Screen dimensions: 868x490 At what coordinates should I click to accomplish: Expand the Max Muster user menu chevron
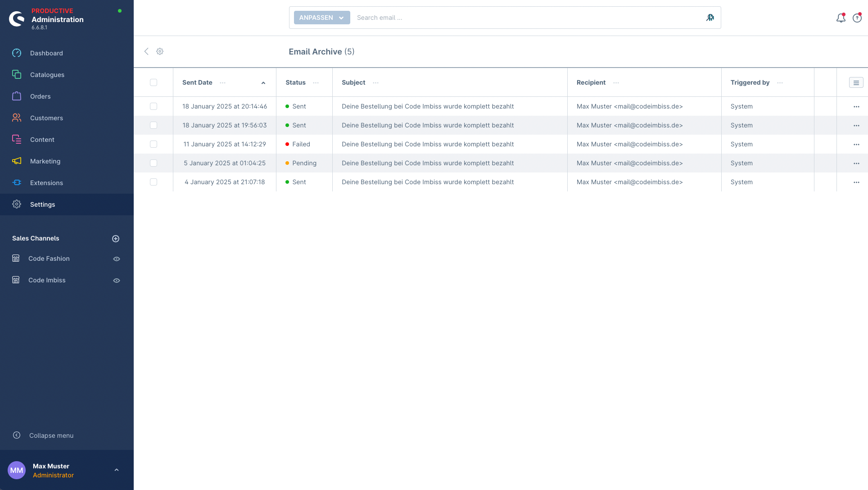pyautogui.click(x=117, y=470)
